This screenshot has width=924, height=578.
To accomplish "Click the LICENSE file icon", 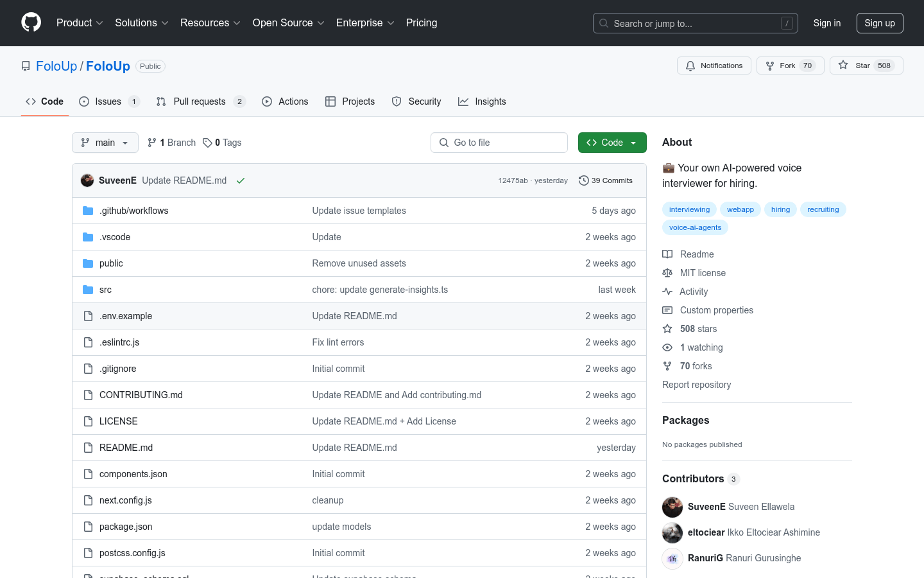I will [88, 421].
